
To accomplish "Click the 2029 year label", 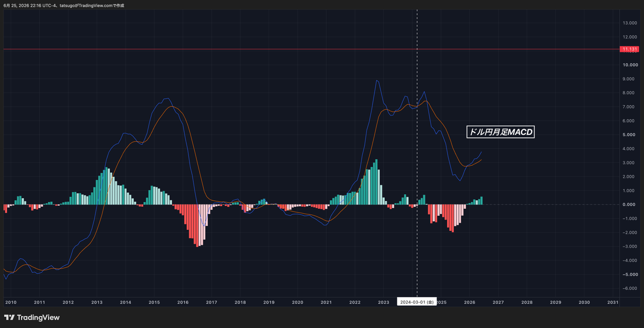I will (x=556, y=302).
